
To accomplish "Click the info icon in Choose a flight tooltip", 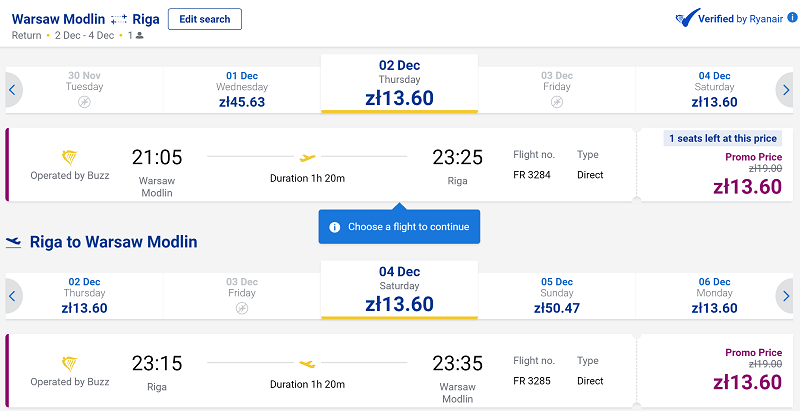I will (x=335, y=227).
